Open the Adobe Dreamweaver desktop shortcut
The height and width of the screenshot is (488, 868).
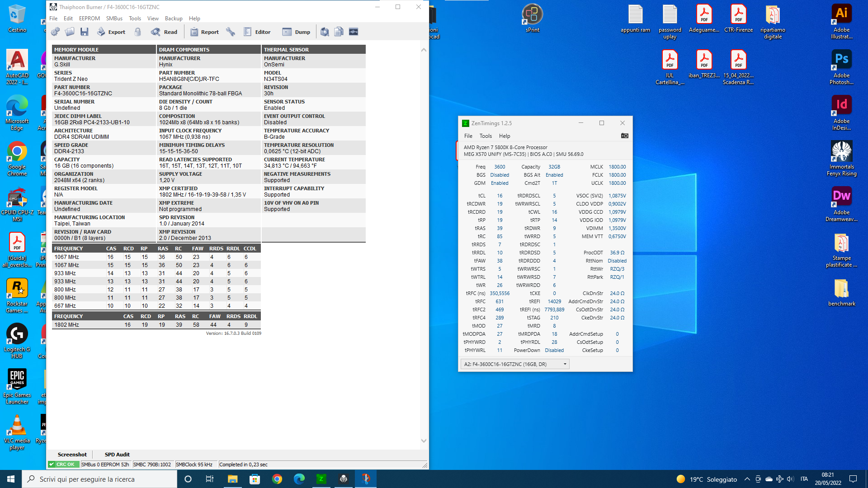click(x=842, y=204)
